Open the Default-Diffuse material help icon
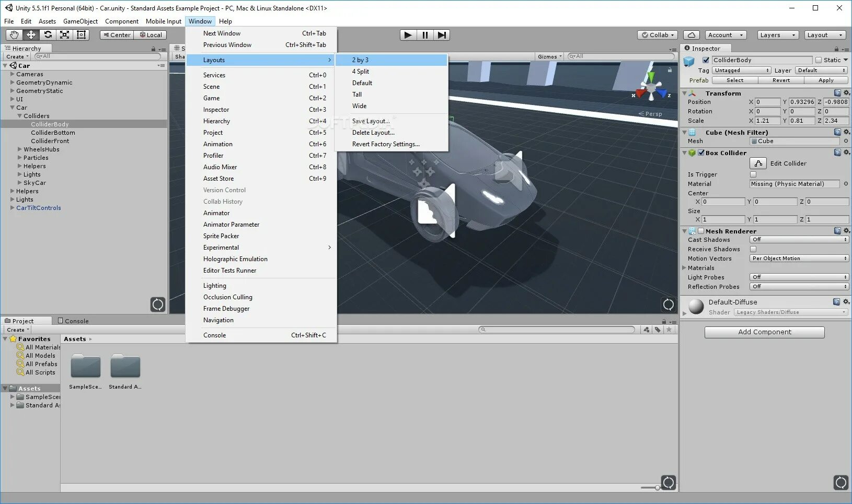The image size is (852, 504). click(x=836, y=302)
